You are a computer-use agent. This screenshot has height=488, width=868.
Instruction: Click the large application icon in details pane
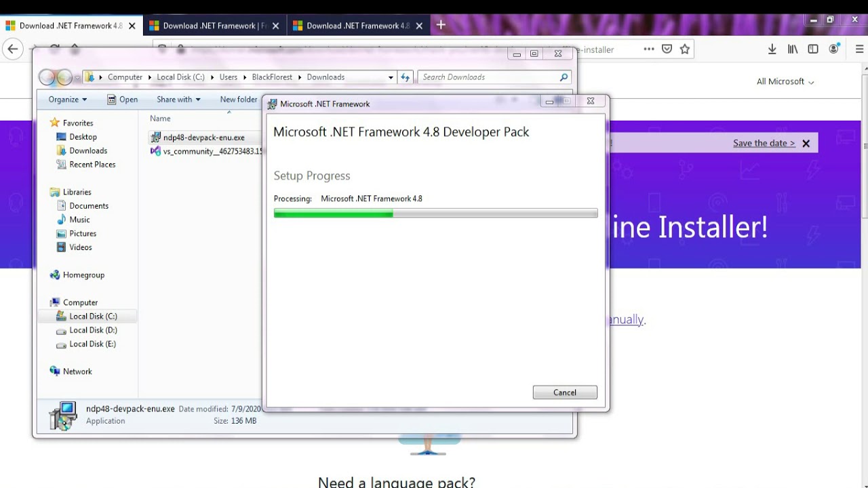coord(64,415)
